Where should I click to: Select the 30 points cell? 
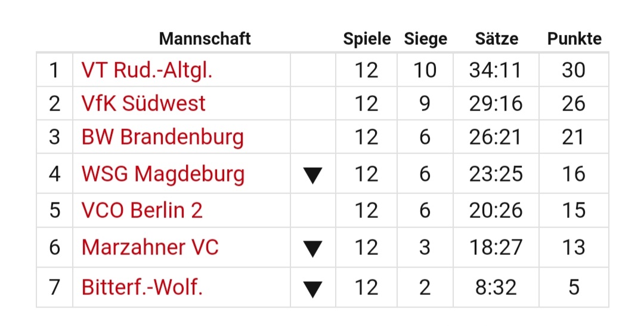(574, 70)
